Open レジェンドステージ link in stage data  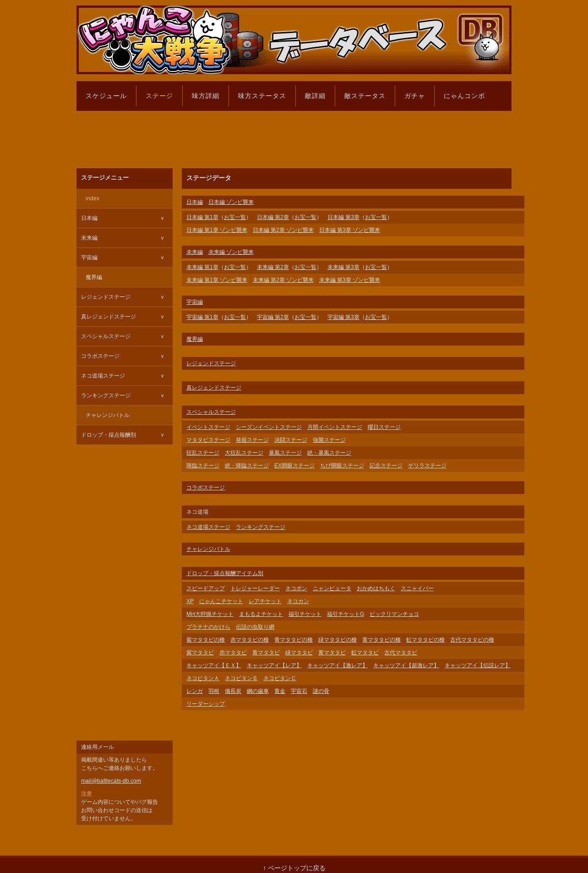211,363
